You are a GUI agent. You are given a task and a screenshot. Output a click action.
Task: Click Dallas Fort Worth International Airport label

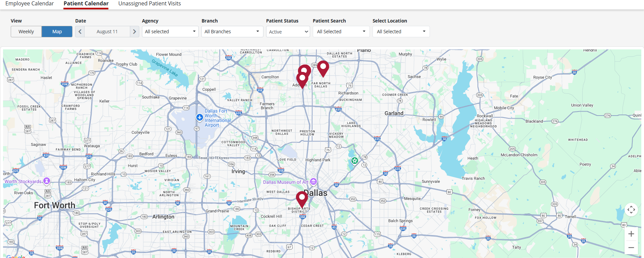pos(217,118)
